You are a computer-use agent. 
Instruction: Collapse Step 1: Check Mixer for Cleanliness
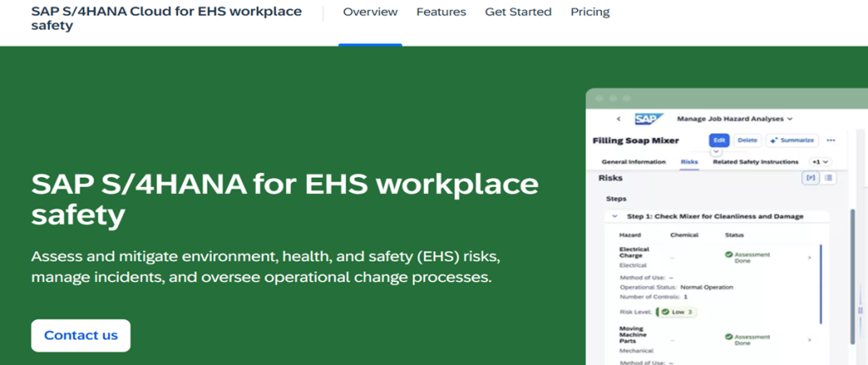click(x=615, y=216)
